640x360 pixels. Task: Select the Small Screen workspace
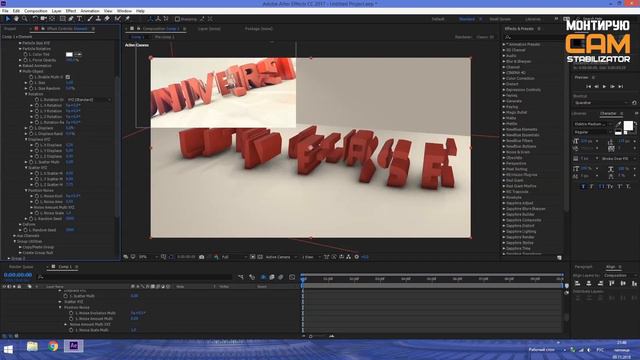(x=500, y=19)
